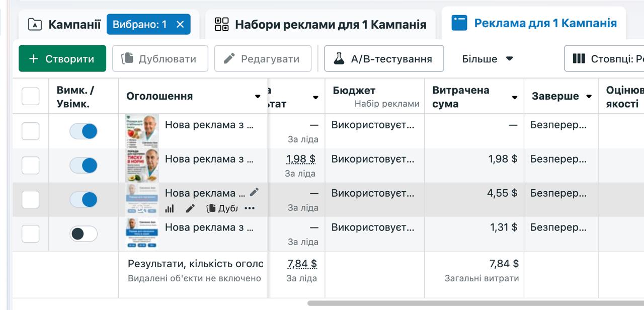Click the underlined total '7,84 $' per lead
Screen dimensions: 644x310
(302, 264)
